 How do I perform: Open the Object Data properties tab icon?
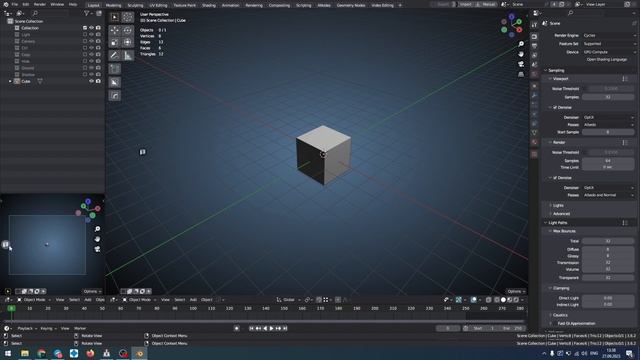click(534, 133)
